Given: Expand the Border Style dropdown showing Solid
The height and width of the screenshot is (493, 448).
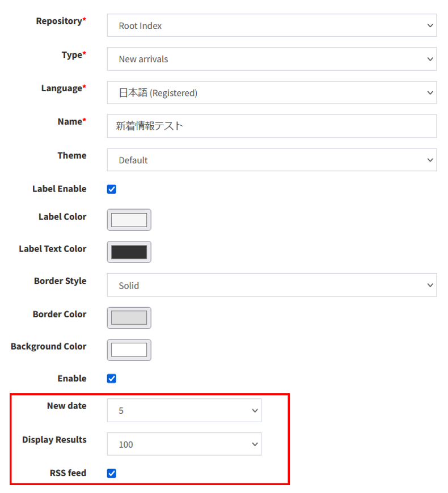Looking at the screenshot, I should click(271, 286).
